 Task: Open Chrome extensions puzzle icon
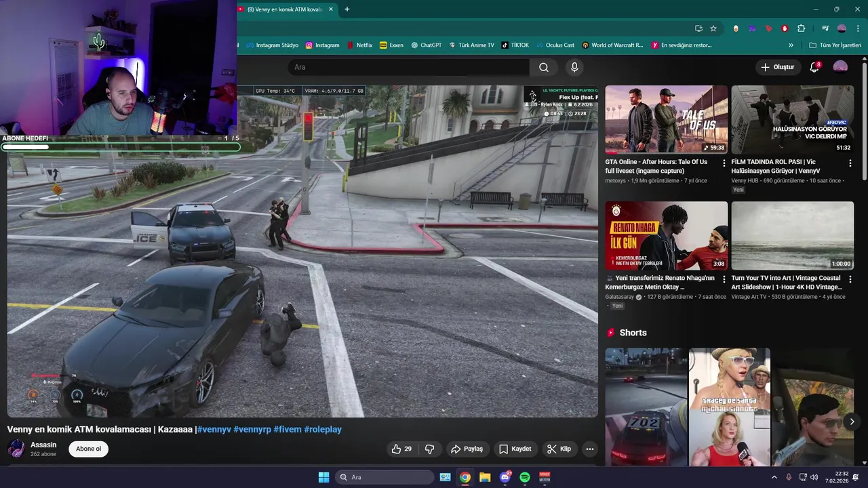pos(801,28)
